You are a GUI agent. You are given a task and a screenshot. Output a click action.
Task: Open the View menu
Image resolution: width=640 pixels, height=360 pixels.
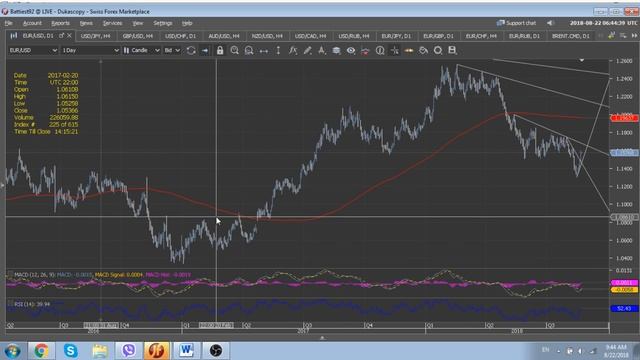[138, 23]
